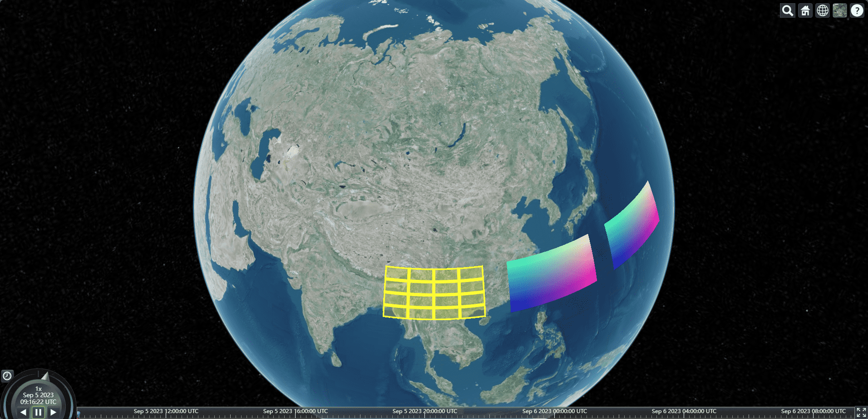The image size is (868, 419).
Task: Reset camera with the Home view button
Action: (x=805, y=10)
